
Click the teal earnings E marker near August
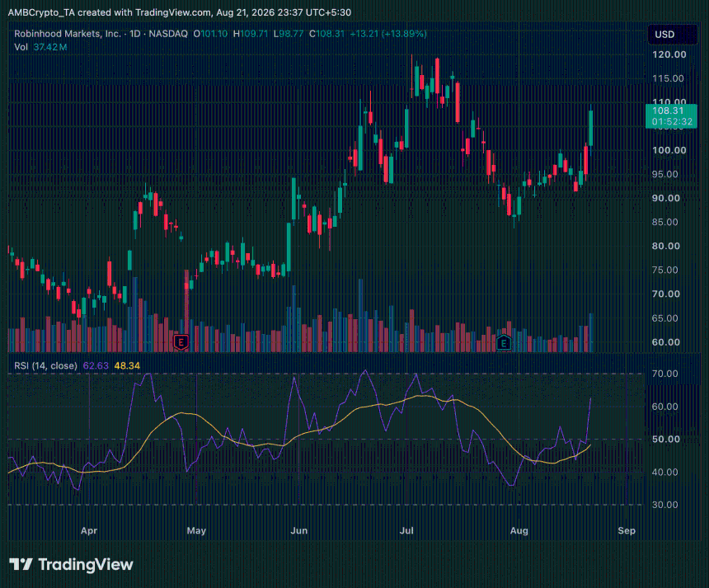[x=504, y=343]
